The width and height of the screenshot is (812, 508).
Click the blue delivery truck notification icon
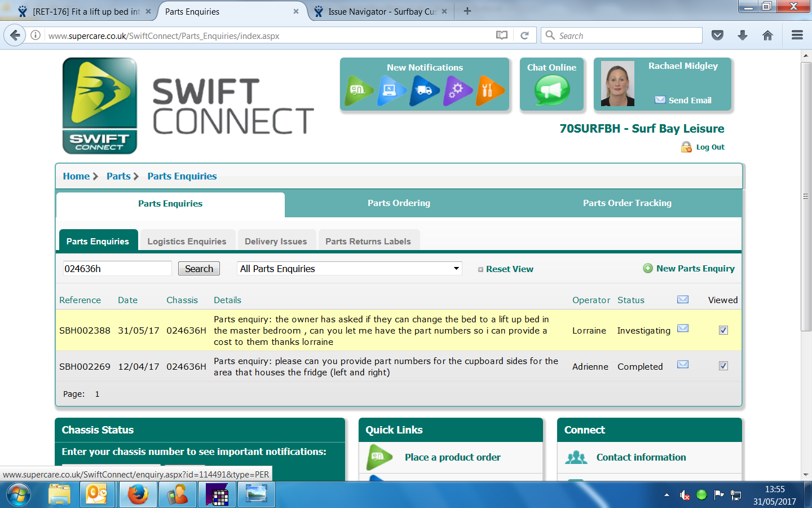424,90
